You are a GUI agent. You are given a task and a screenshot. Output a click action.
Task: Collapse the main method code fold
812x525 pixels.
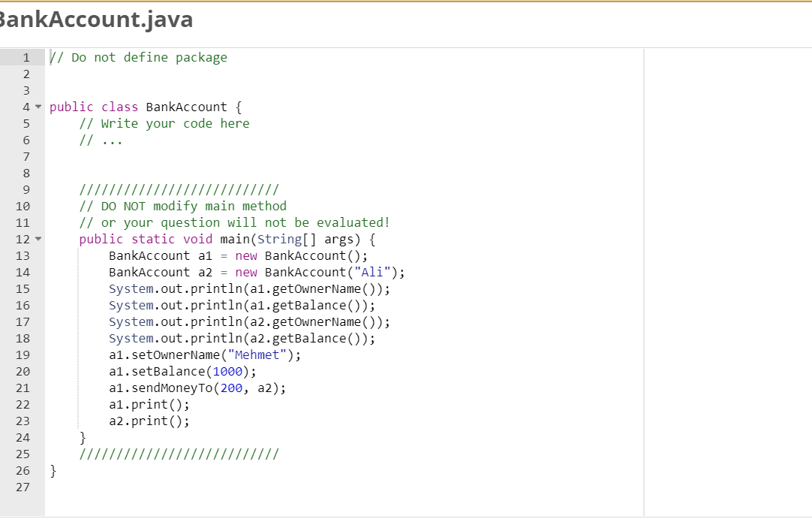pyautogui.click(x=38, y=239)
